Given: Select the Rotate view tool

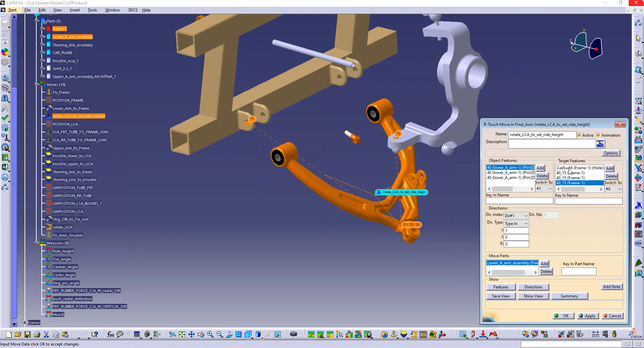Looking at the screenshot, I should pyautogui.click(x=201, y=334).
